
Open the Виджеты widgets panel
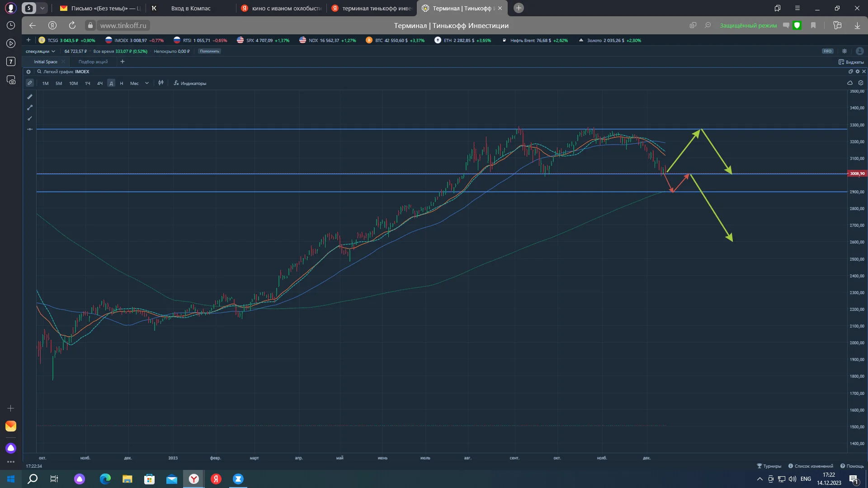[x=851, y=62]
